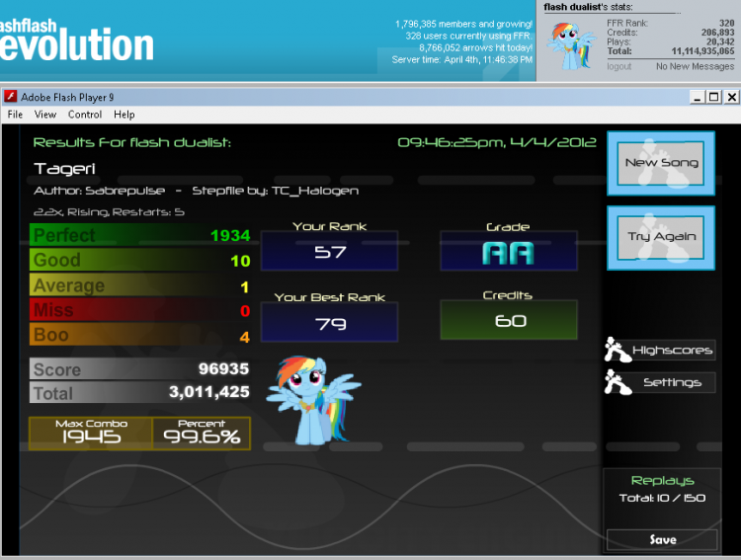Maximize the Flash Player window

[x=714, y=98]
